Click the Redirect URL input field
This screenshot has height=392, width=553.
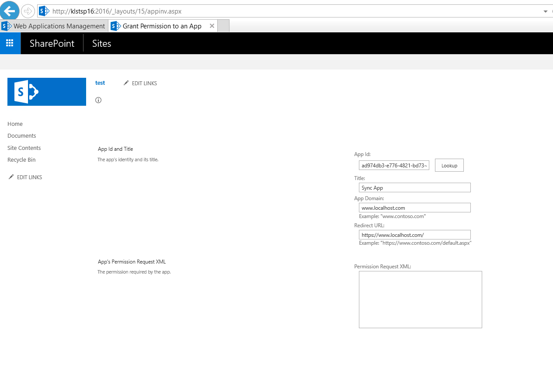point(415,235)
